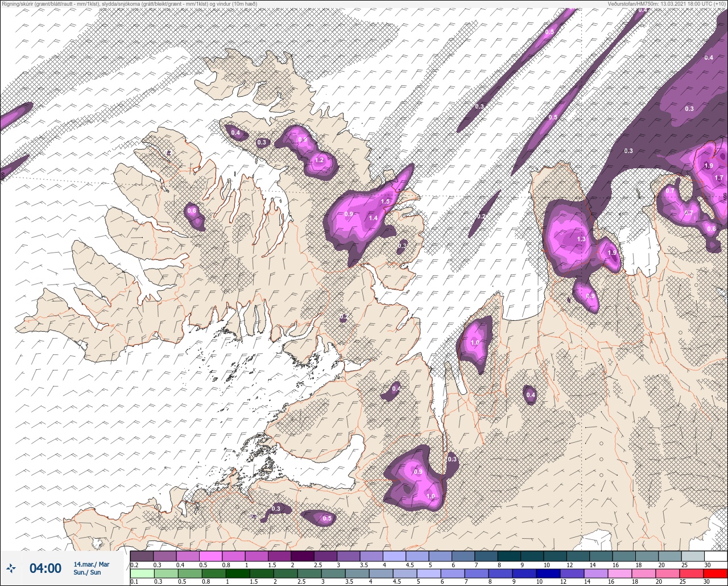Screen dimensions: 728x586
Task: Pick the pale green lower-scale swatch starting at 0.1
Action: pos(142,573)
